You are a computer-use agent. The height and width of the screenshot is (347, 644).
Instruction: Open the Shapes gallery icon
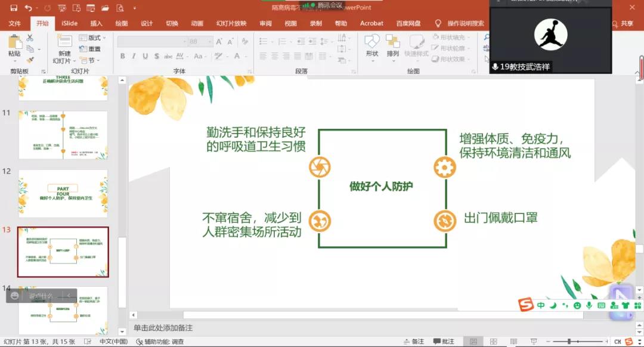pos(372,45)
